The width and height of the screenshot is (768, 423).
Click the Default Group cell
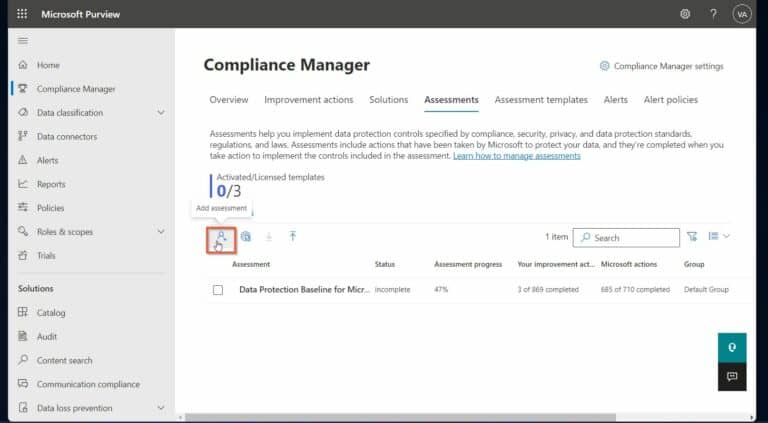pos(706,290)
